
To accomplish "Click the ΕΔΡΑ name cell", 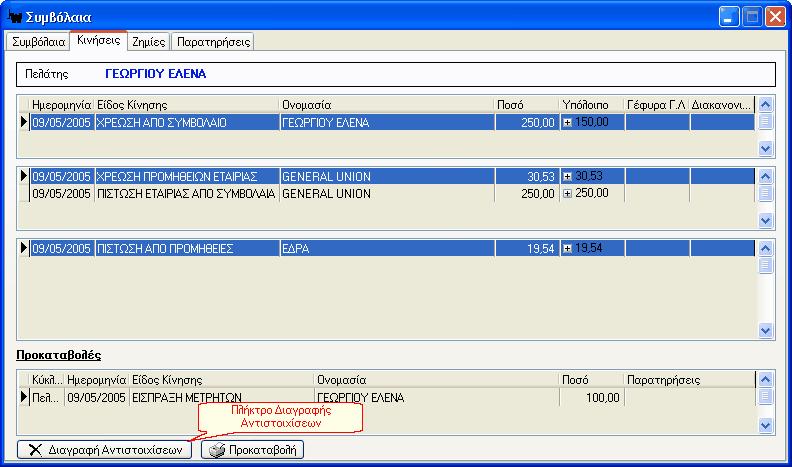I will click(x=387, y=248).
